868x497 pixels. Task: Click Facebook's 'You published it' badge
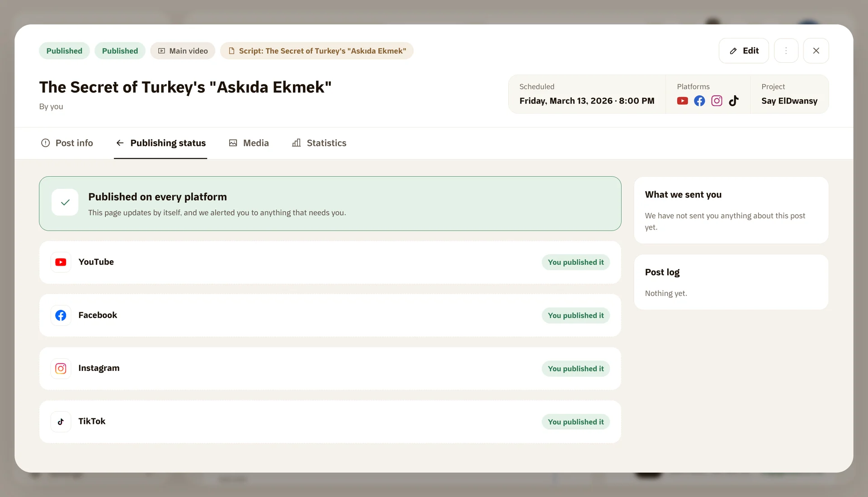point(576,315)
